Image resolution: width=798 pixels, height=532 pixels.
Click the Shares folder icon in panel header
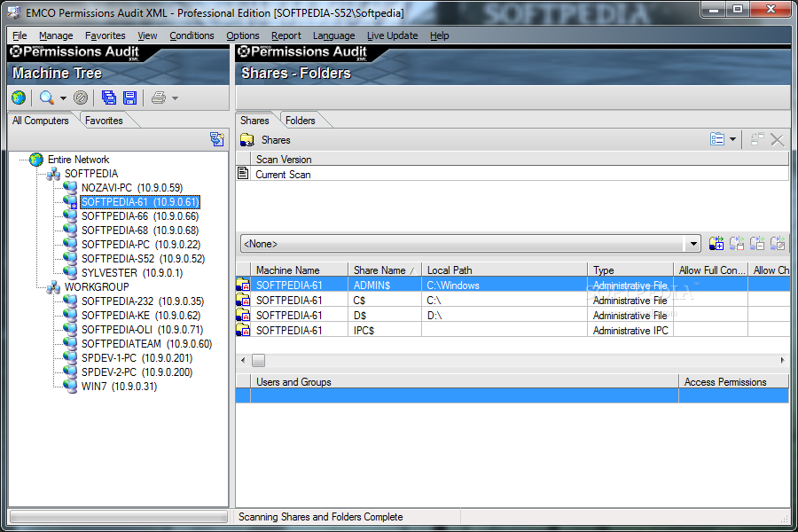[247, 139]
